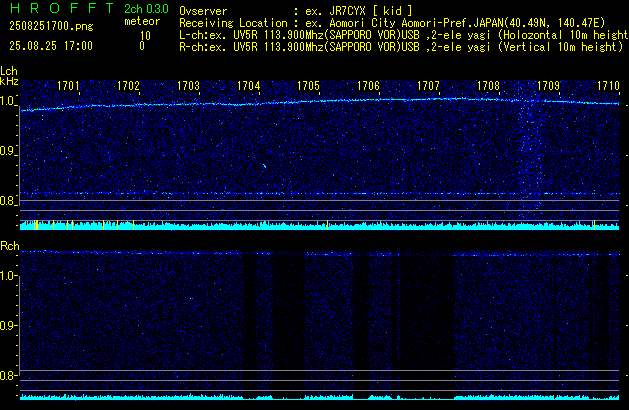Viewport: 629px width, 410px height.
Task: Click the Observer line 'ex. JR7CYX [ kid ]'
Action: coord(296,11)
